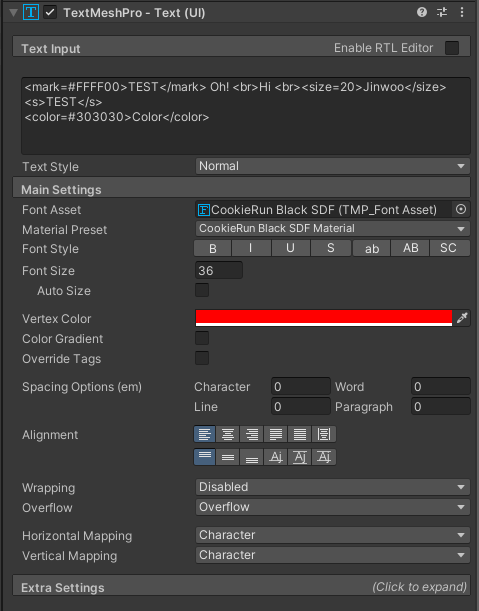Click the CookieRun Black SDF font asset field

click(323, 210)
